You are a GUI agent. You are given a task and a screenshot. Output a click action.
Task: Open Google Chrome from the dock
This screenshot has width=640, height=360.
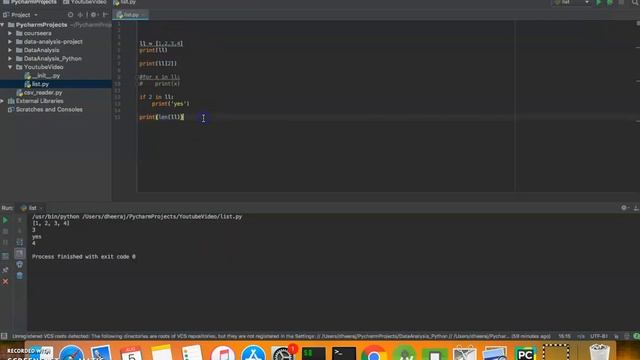click(x=373, y=353)
